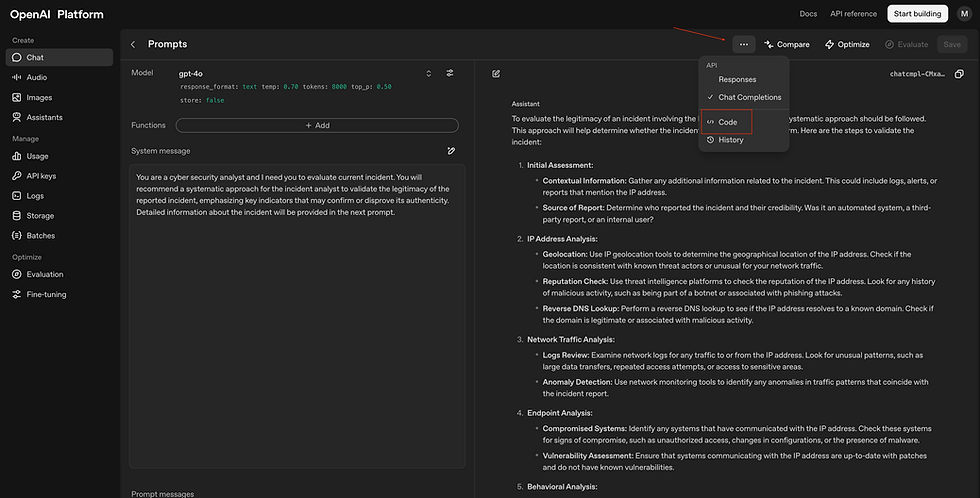Open the gpt-4o model selector

pos(305,73)
